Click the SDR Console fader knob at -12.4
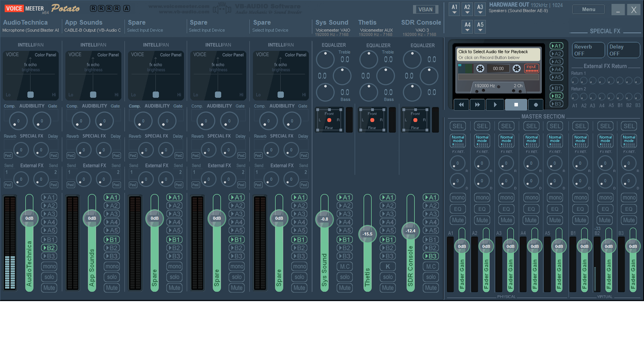Screen dimensions: 644x352 click(x=411, y=231)
